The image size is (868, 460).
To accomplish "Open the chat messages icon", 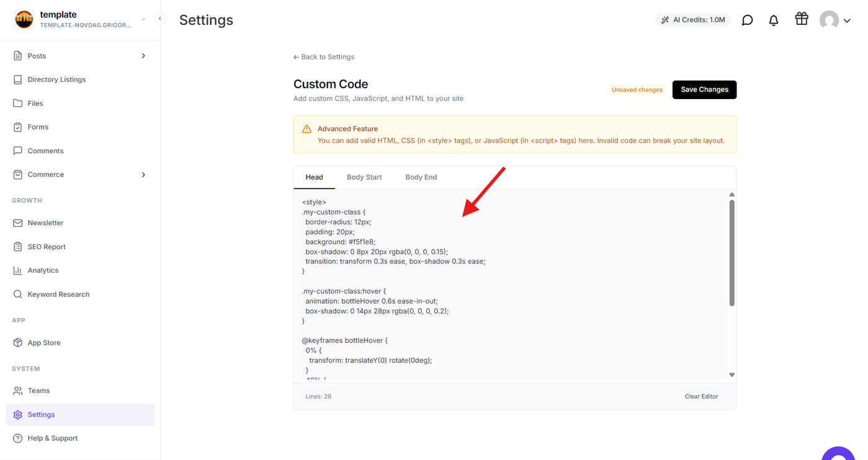I will [747, 20].
